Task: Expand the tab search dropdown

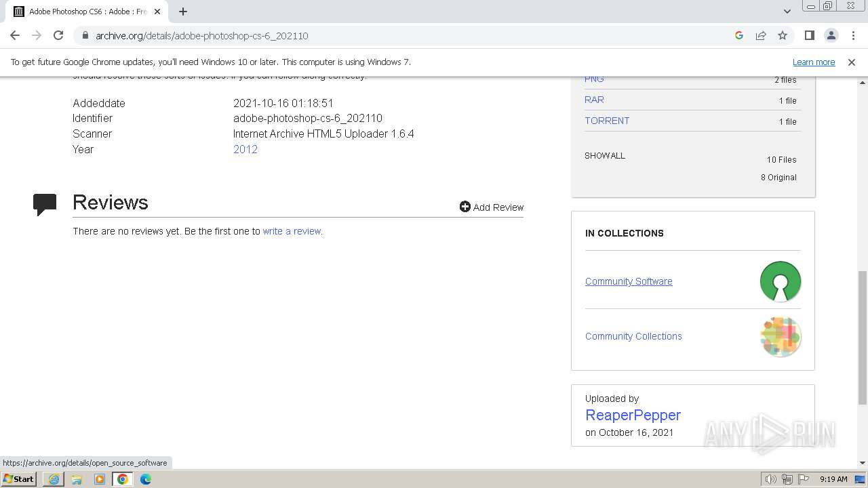Action: 787,12
